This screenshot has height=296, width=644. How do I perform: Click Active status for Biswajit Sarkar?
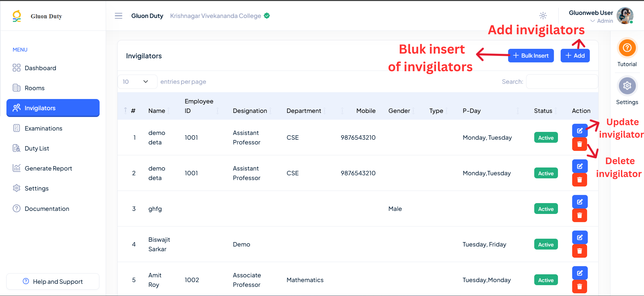click(546, 244)
